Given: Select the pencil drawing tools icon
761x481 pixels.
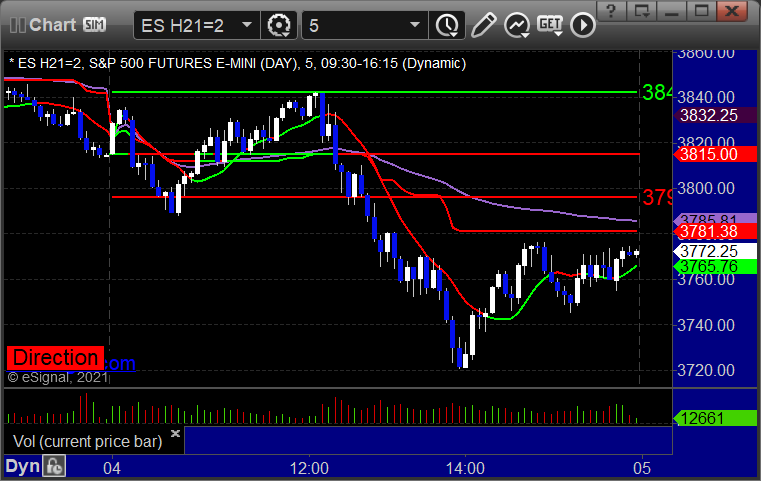Looking at the screenshot, I should tap(483, 25).
